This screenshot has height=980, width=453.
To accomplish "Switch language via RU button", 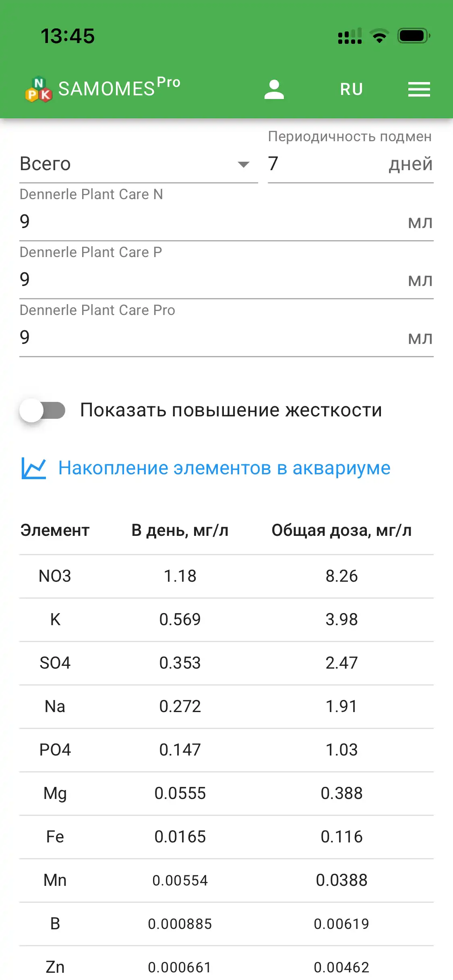I will [x=351, y=89].
